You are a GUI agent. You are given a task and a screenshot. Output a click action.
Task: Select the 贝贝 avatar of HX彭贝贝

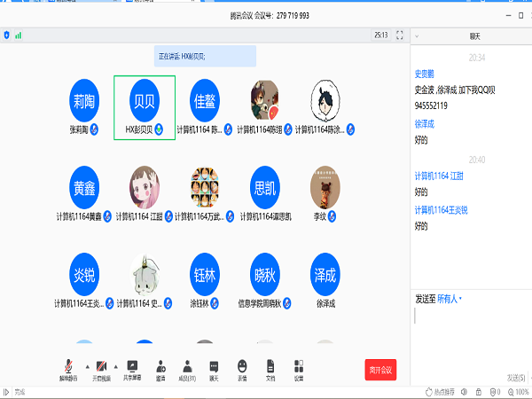click(x=145, y=100)
